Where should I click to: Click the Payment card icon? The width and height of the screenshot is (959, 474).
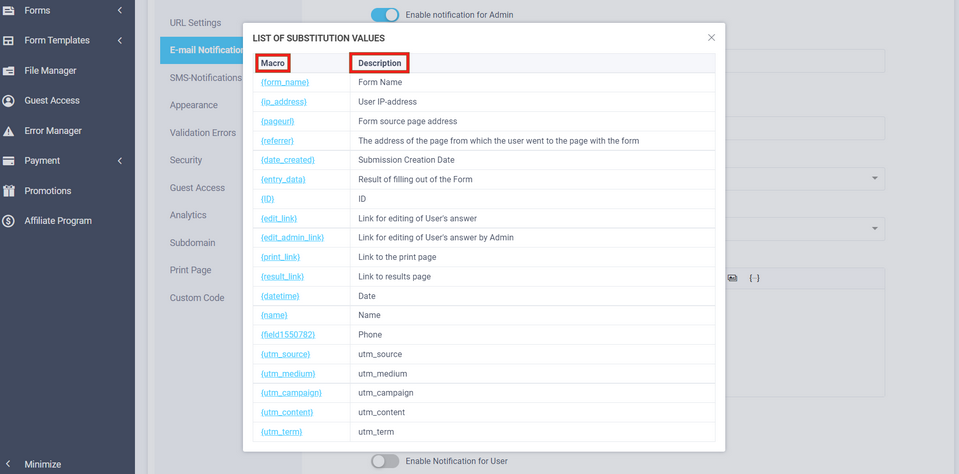(9, 161)
